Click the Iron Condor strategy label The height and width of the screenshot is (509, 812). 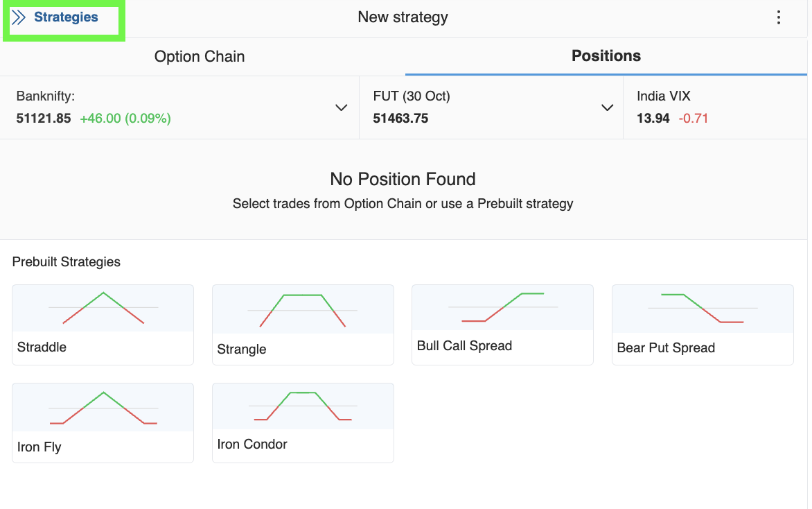coord(251,445)
